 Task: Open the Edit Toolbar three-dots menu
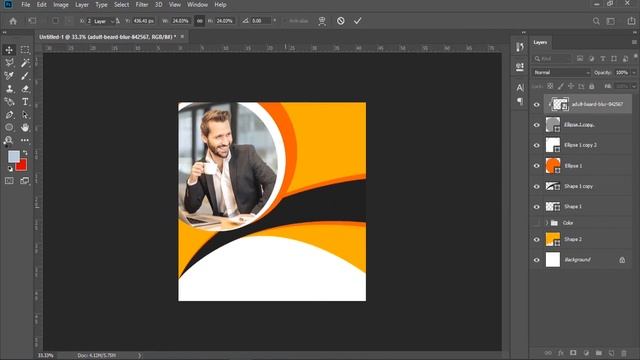[25, 140]
